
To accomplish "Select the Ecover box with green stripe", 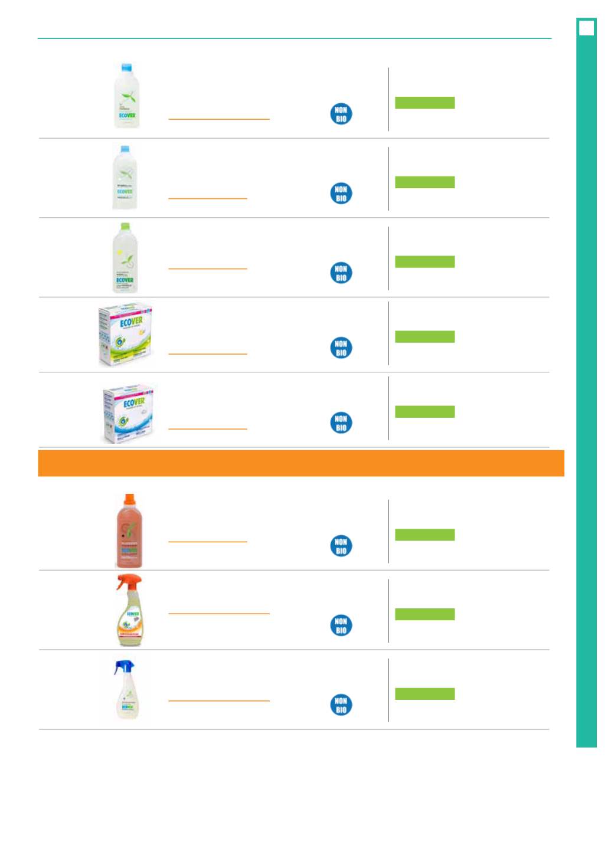I will click(x=125, y=335).
